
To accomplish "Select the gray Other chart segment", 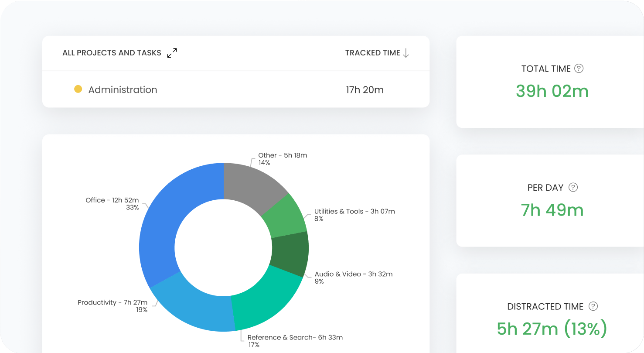I will (252, 183).
